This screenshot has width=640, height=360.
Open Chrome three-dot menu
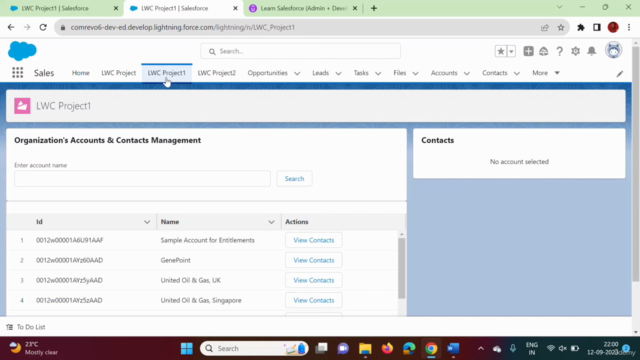[629, 27]
